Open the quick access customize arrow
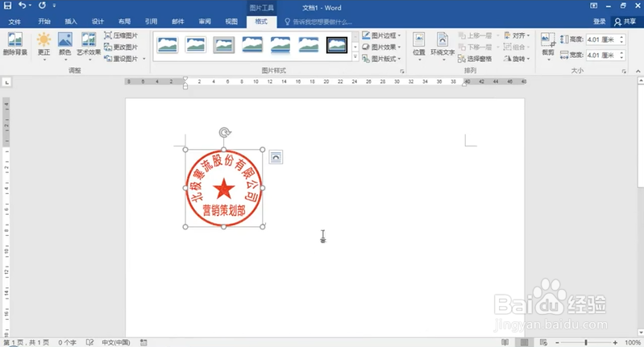The height and width of the screenshot is (347, 644). [54, 6]
